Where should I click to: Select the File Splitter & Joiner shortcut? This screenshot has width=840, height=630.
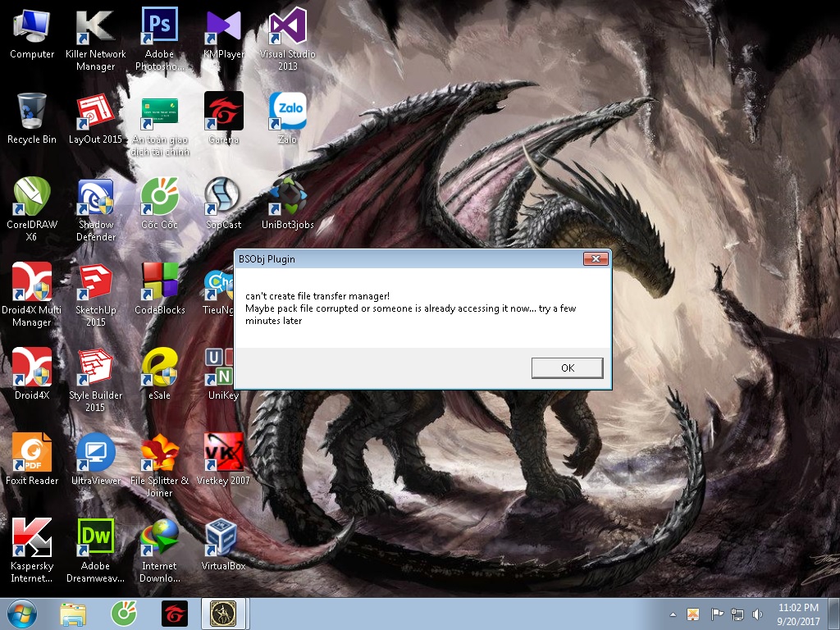pos(159,466)
